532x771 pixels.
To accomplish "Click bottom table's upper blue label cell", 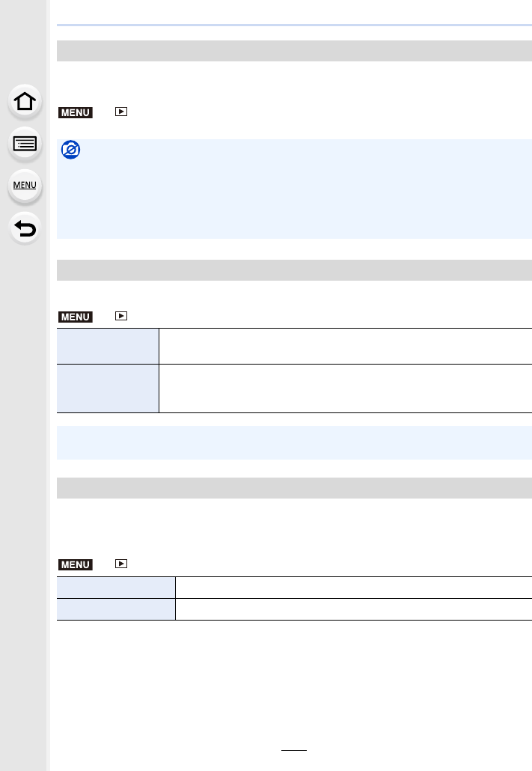I will (x=116, y=588).
